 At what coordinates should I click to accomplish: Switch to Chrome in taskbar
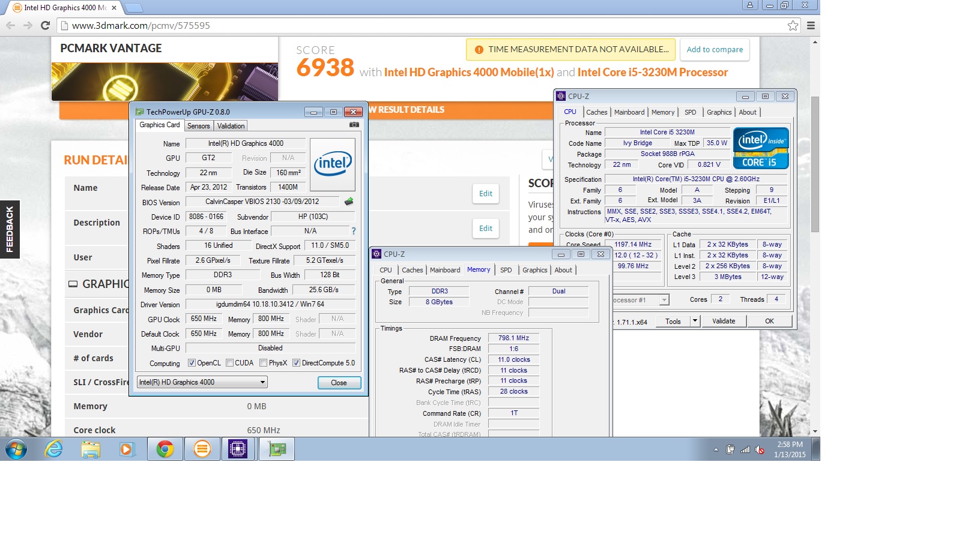pyautogui.click(x=165, y=449)
